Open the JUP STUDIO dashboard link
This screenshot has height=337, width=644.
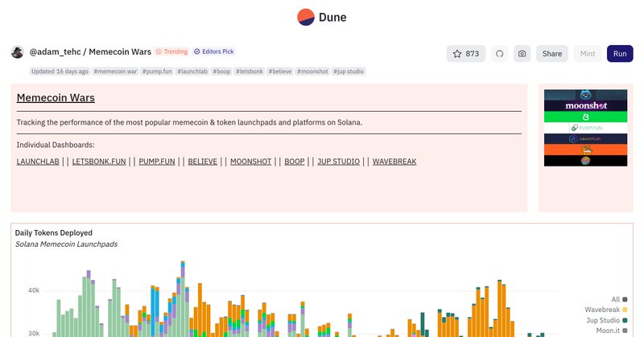pyautogui.click(x=338, y=162)
